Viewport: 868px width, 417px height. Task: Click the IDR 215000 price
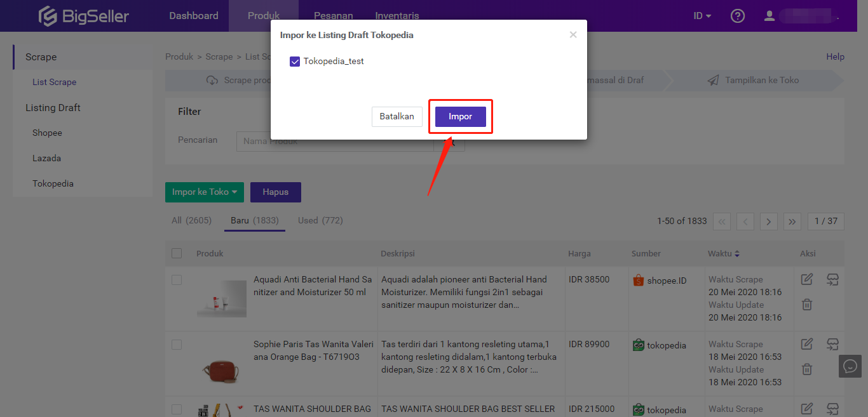pyautogui.click(x=592, y=409)
